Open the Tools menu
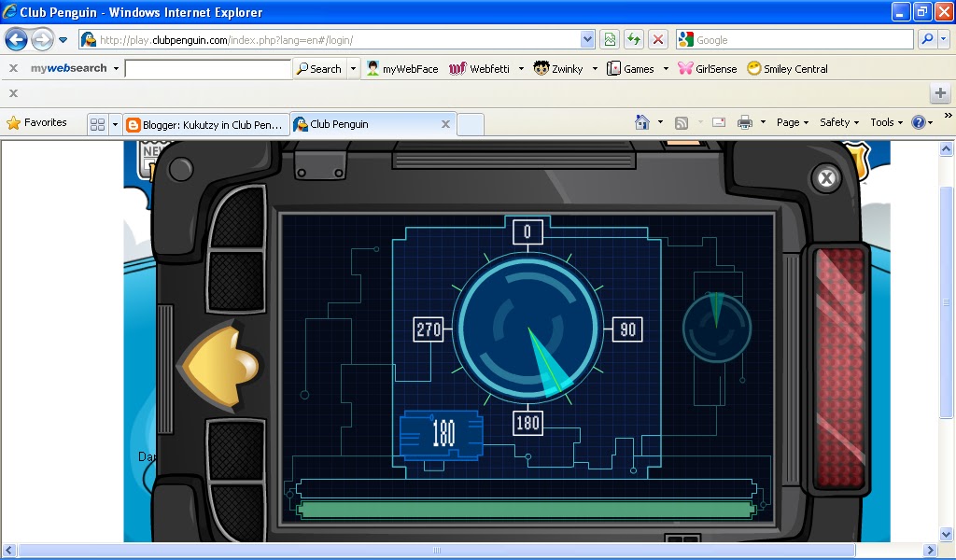 point(887,122)
